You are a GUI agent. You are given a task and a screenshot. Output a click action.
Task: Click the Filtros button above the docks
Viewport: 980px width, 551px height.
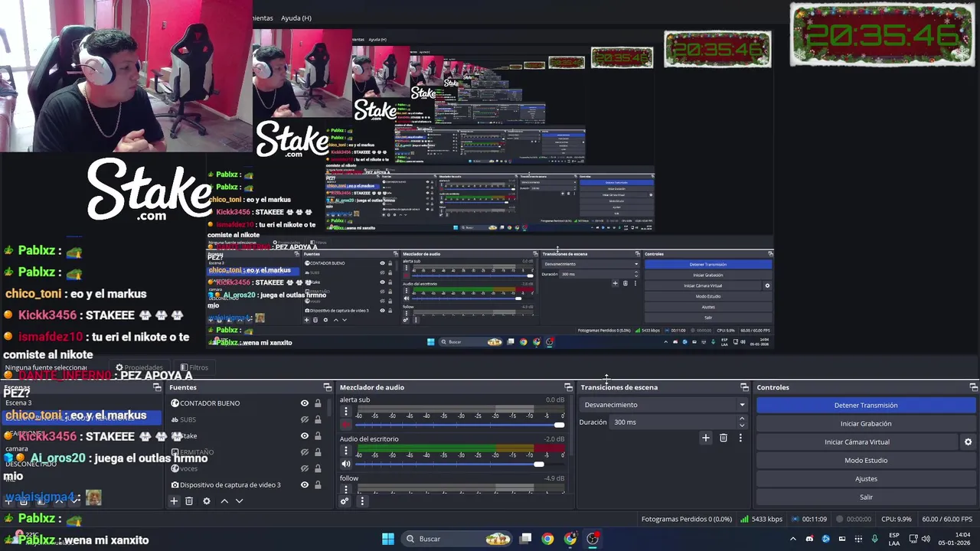(x=194, y=367)
